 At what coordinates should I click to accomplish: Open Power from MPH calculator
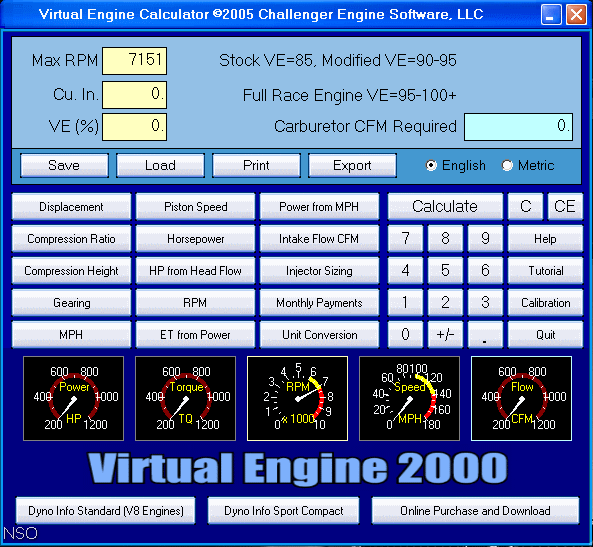click(320, 207)
